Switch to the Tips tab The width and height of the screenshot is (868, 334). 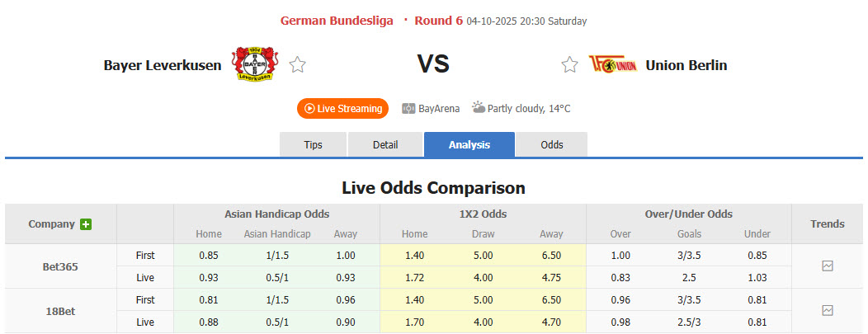tap(314, 144)
